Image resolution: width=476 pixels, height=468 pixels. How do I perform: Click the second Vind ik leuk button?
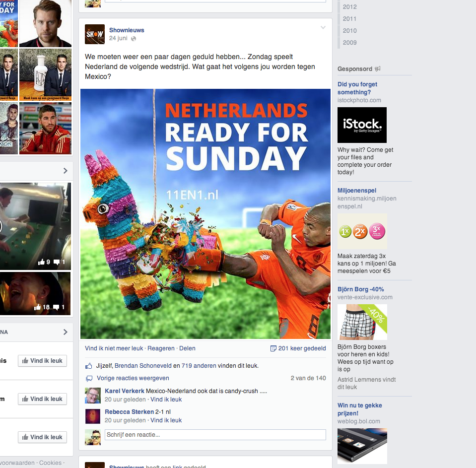(x=42, y=399)
